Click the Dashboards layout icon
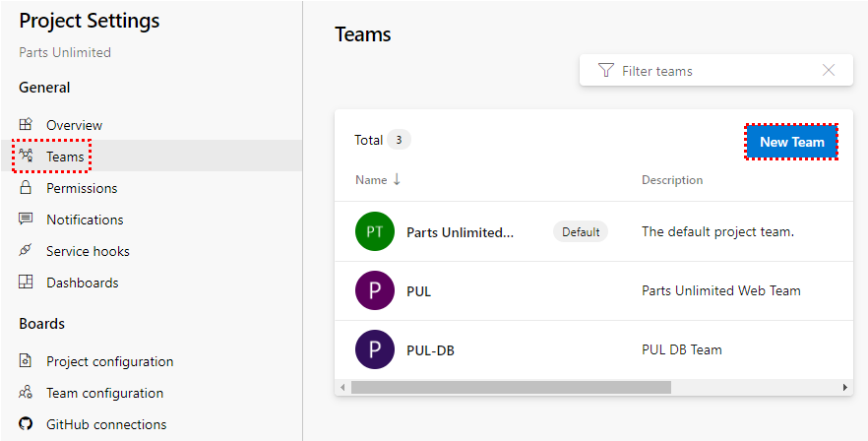The width and height of the screenshot is (868, 441). 26,282
